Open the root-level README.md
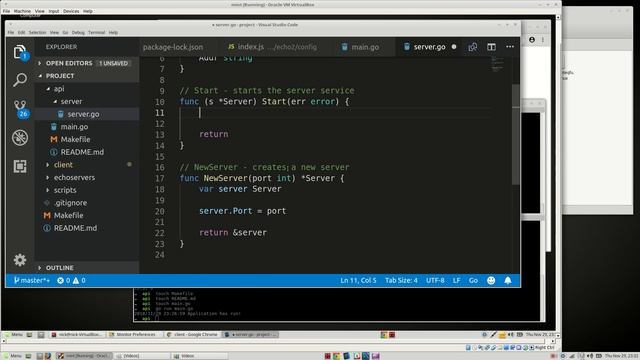The width and height of the screenshot is (640, 360). click(x=87, y=228)
